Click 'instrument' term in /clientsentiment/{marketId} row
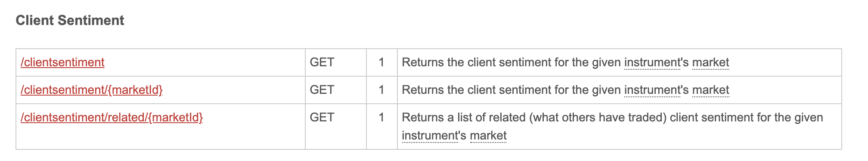Viewport: 868px width, 161px height. coord(652,90)
